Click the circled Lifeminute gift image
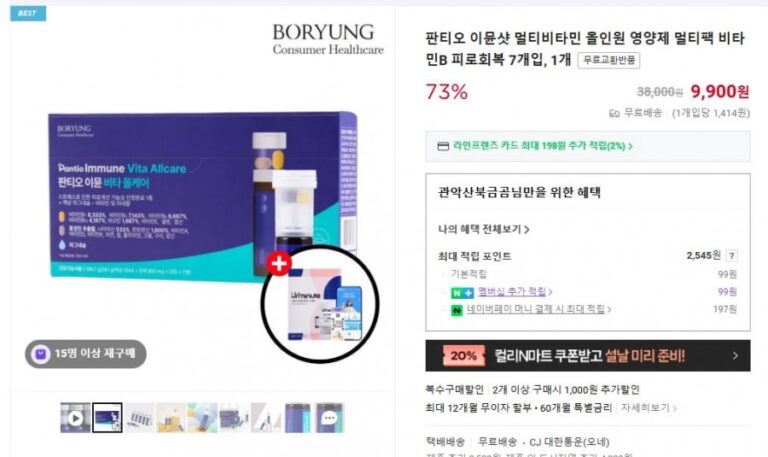The image size is (768, 457). pyautogui.click(x=320, y=304)
